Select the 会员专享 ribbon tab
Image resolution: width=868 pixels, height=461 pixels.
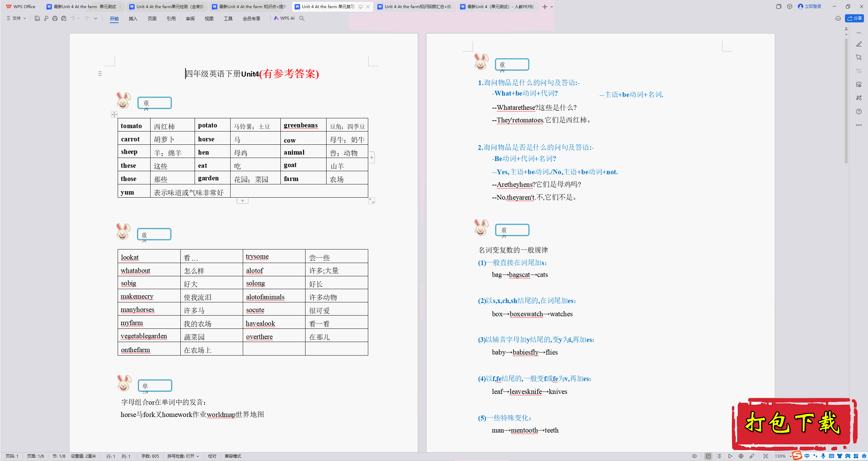[x=252, y=19]
